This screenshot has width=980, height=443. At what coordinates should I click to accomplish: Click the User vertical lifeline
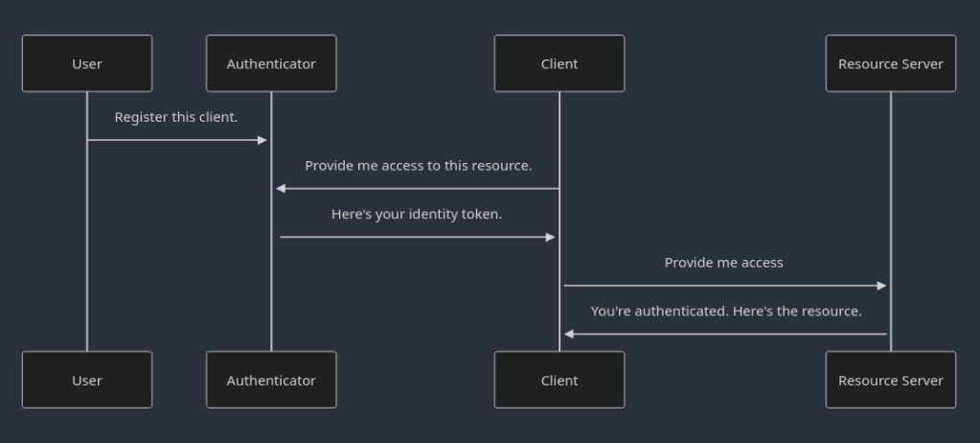87,240
